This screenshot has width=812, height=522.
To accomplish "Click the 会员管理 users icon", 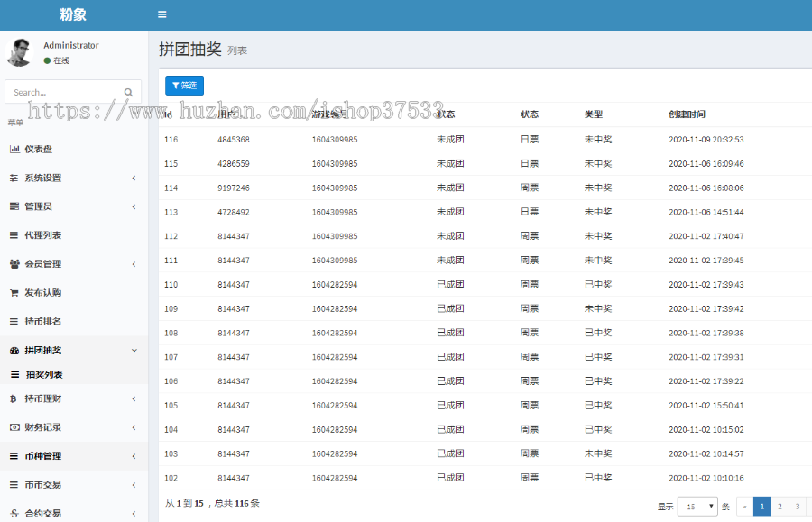I will tap(14, 264).
